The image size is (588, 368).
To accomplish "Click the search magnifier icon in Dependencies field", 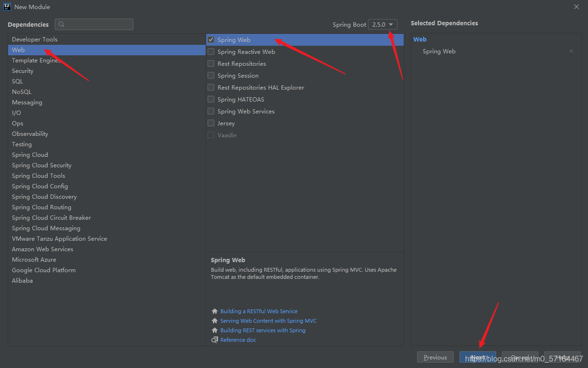I will point(61,24).
